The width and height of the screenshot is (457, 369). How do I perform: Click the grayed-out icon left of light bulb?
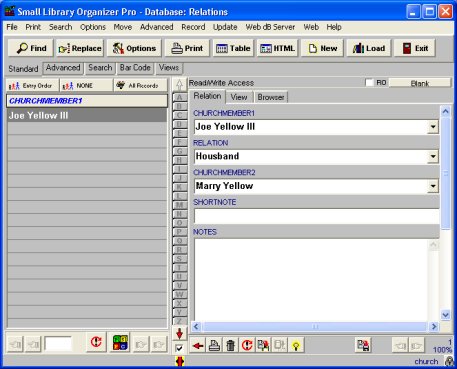pyautogui.click(x=280, y=346)
